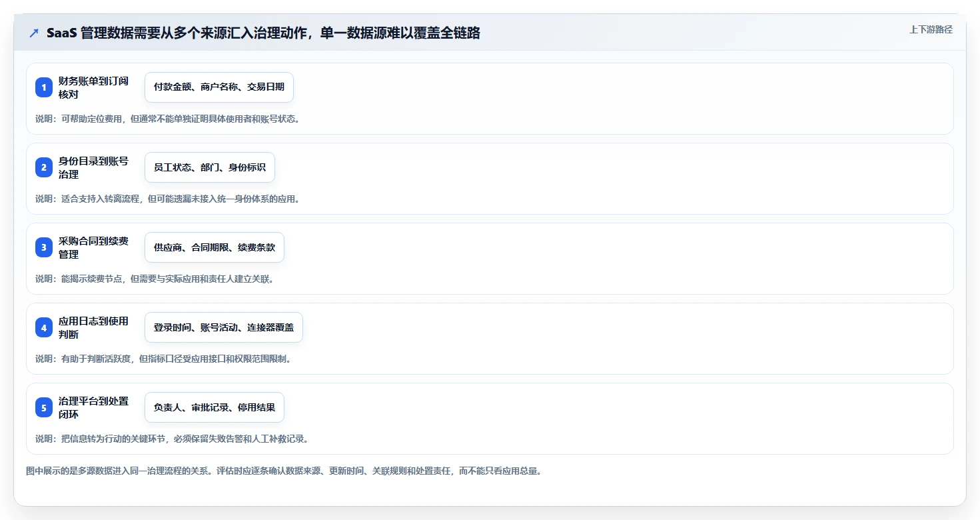Select the number 2 step badge
The width and height of the screenshot is (980, 520).
44,167
